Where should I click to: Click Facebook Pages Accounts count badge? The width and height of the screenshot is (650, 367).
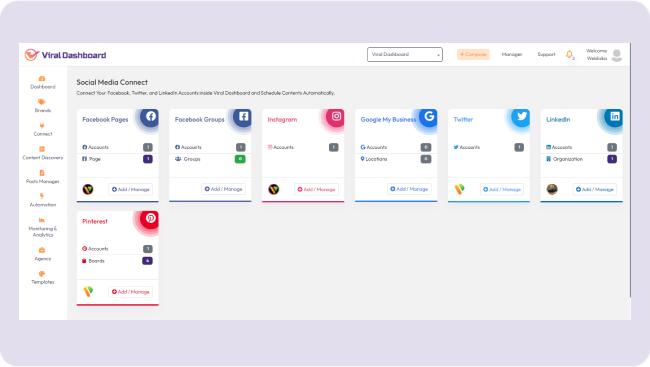pyautogui.click(x=148, y=147)
